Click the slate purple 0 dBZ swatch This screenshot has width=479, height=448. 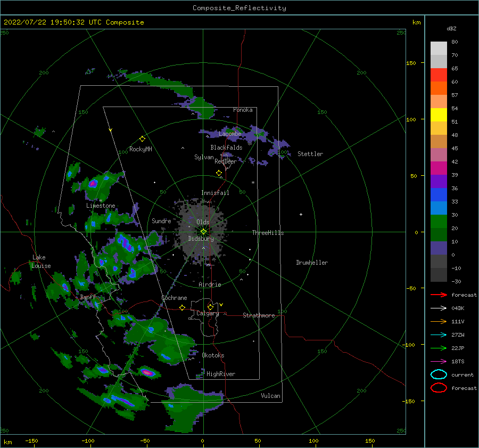pyautogui.click(x=439, y=248)
